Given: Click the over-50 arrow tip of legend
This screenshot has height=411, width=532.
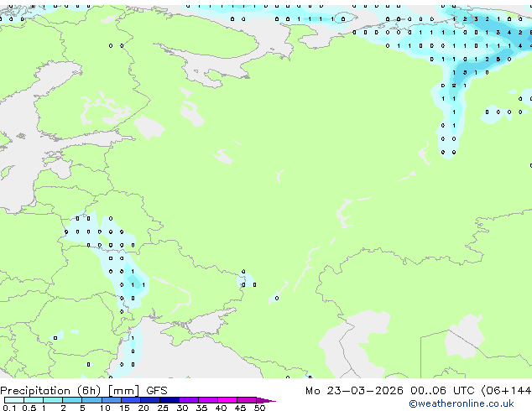Looking at the screenshot, I should click(x=266, y=400).
